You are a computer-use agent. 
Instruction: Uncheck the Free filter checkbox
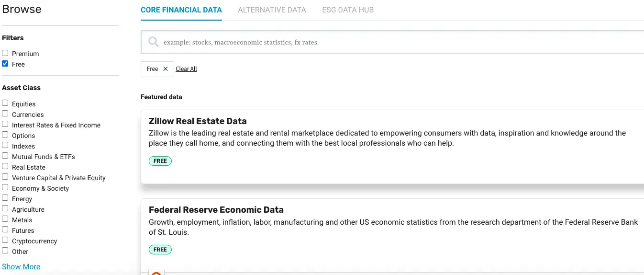pos(5,64)
